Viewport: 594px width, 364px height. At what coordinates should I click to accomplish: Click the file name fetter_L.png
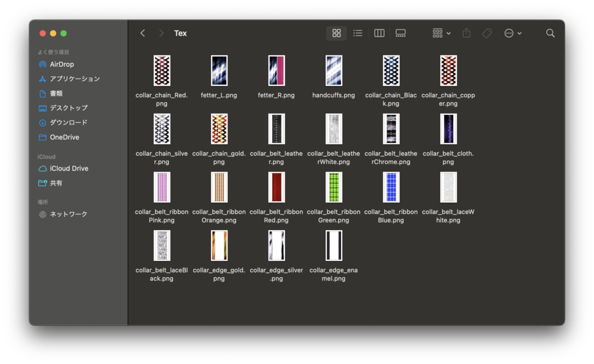click(x=219, y=96)
